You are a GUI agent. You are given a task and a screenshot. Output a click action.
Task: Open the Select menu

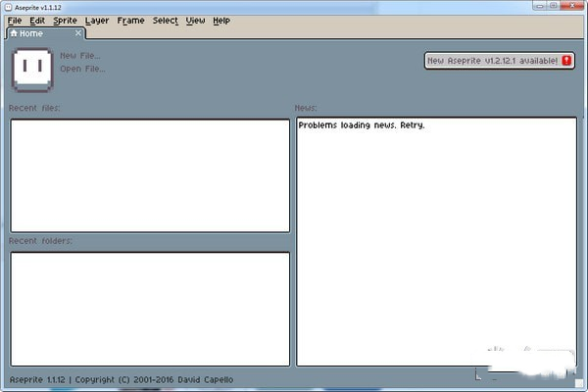[165, 21]
